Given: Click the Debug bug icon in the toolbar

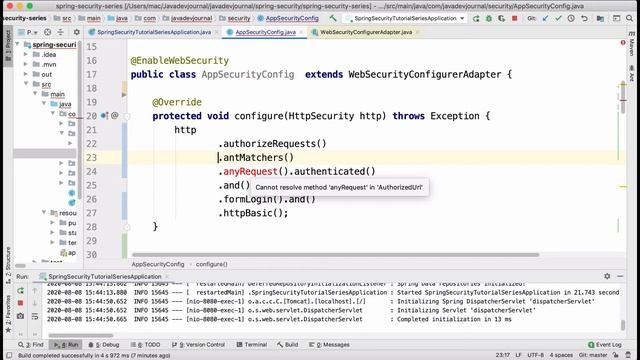Looking at the screenshot, I should tap(489, 18).
